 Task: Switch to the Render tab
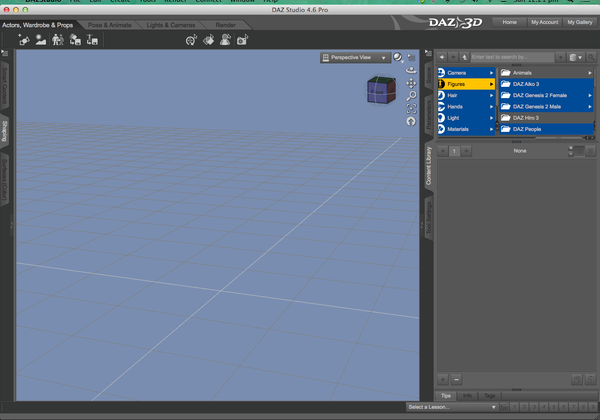(225, 25)
